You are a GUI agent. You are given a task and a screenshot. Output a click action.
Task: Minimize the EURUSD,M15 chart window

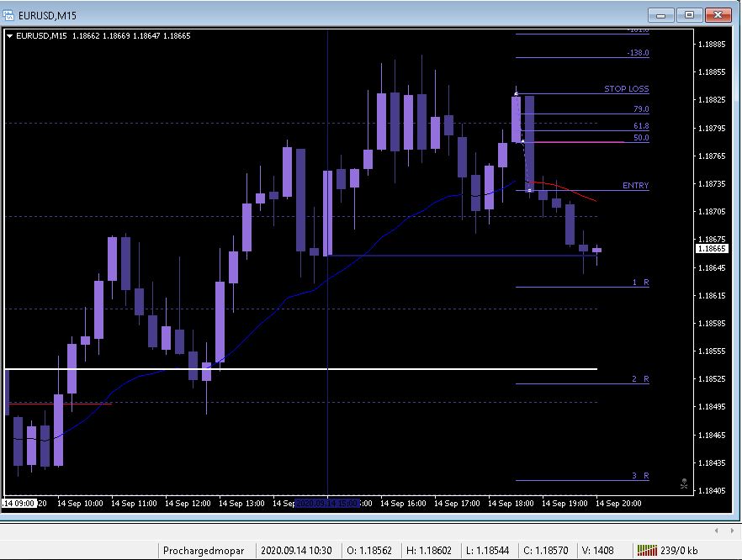tap(661, 15)
